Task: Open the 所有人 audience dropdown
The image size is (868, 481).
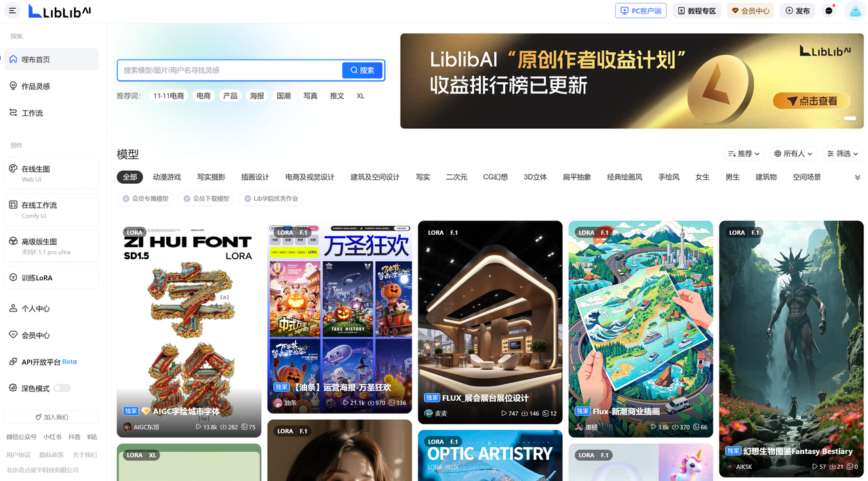Action: [793, 154]
